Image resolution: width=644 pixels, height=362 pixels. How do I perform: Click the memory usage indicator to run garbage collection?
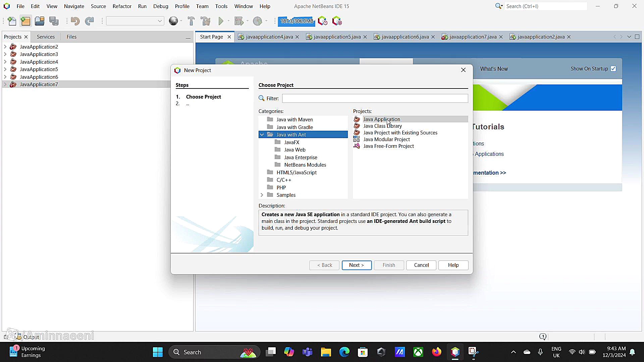(x=297, y=21)
